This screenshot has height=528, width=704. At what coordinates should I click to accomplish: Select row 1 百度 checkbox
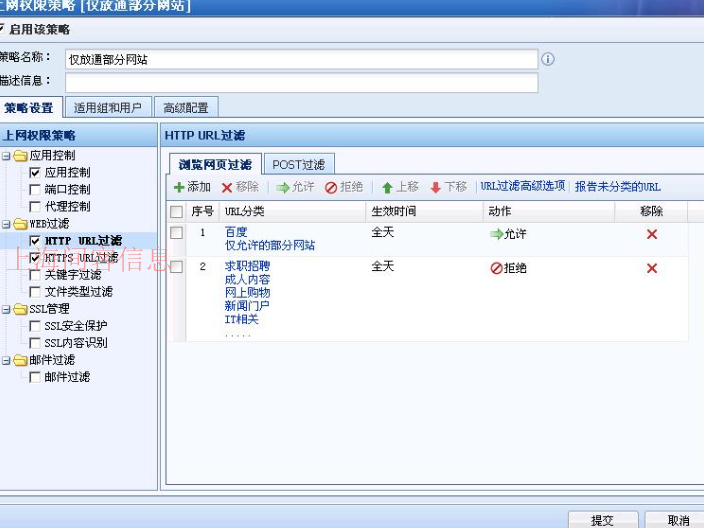point(176,233)
